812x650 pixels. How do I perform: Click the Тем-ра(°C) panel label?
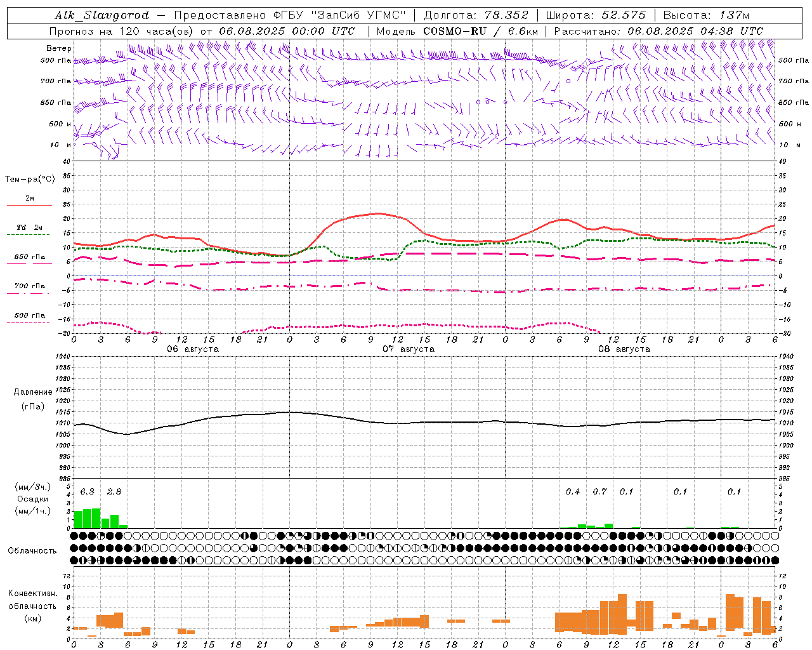[30, 180]
